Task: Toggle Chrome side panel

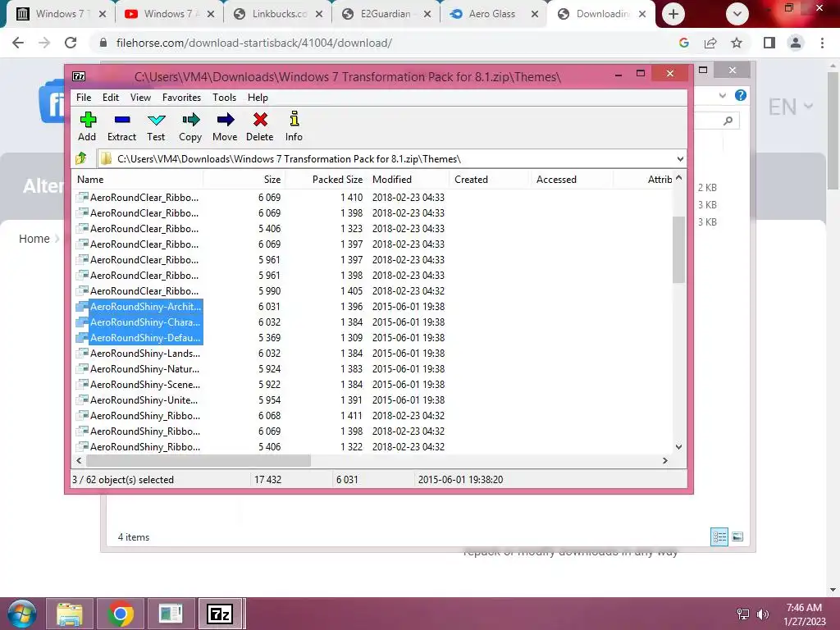Action: [x=769, y=43]
